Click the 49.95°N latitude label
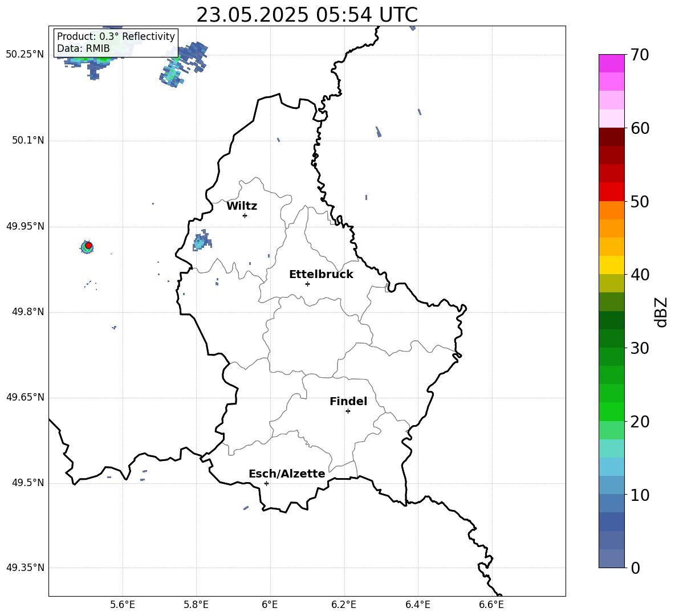The width and height of the screenshot is (675, 616). pyautogui.click(x=25, y=226)
